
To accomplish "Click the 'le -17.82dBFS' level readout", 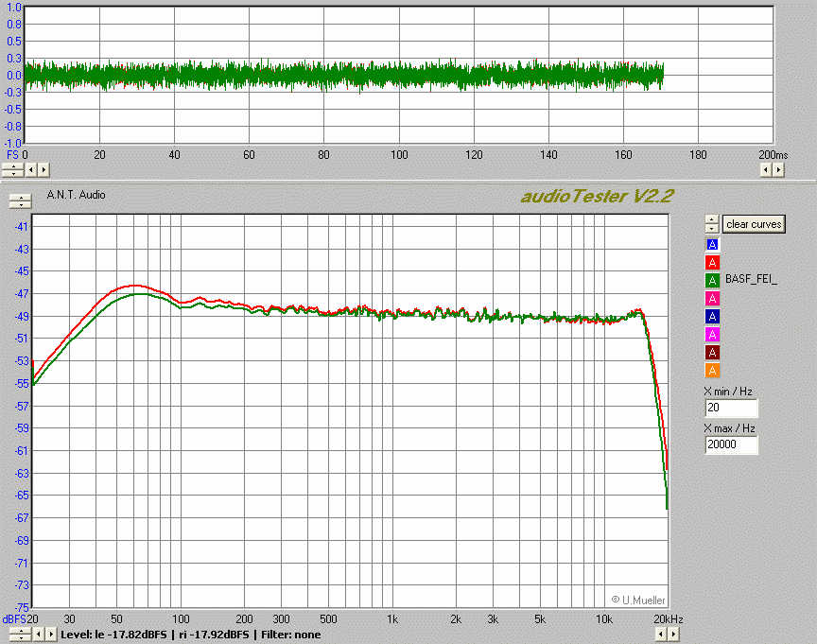I will click(130, 635).
